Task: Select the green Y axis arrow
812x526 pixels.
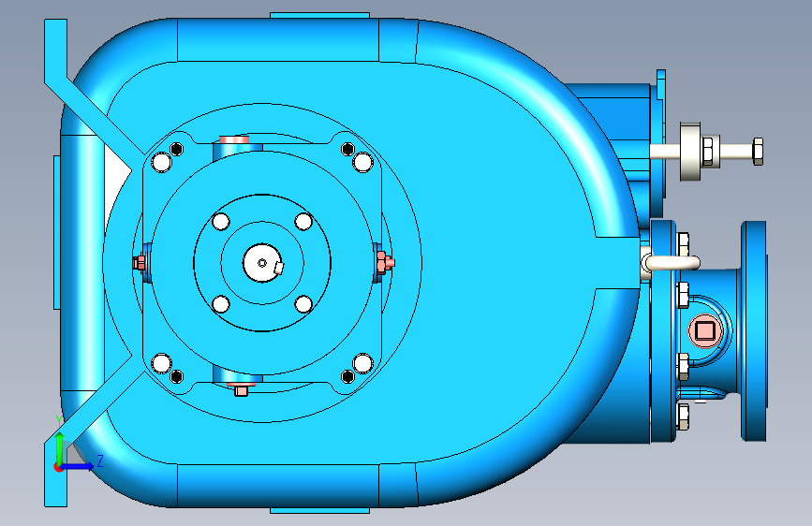Action: (x=60, y=447)
